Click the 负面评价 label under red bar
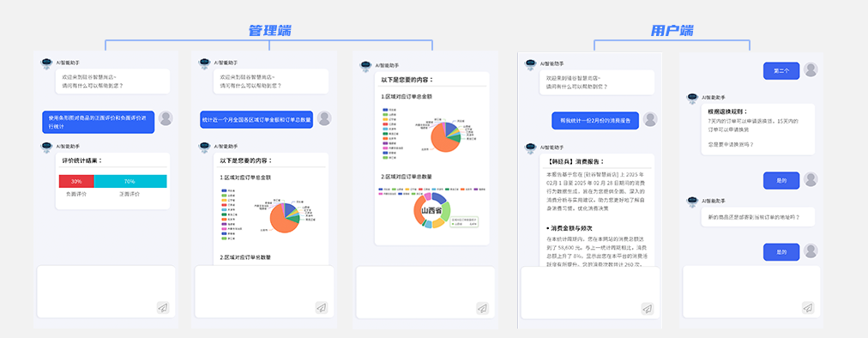The width and height of the screenshot is (868, 338). tap(76, 195)
